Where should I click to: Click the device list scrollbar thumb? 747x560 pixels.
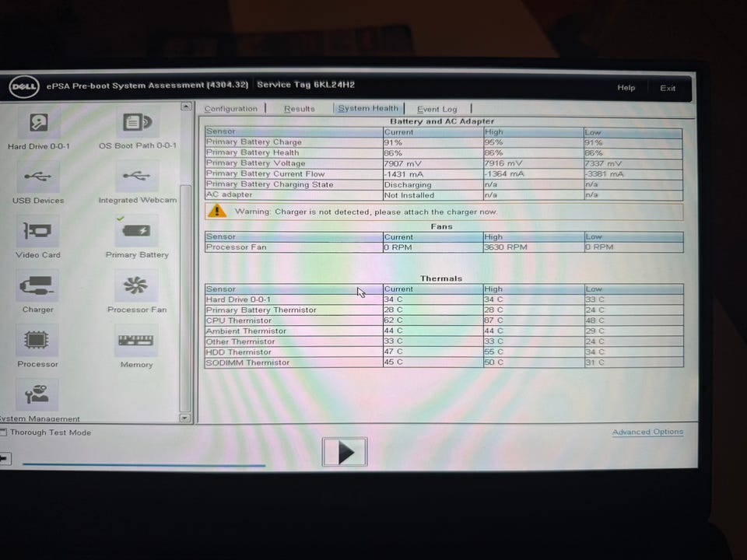[185, 299]
